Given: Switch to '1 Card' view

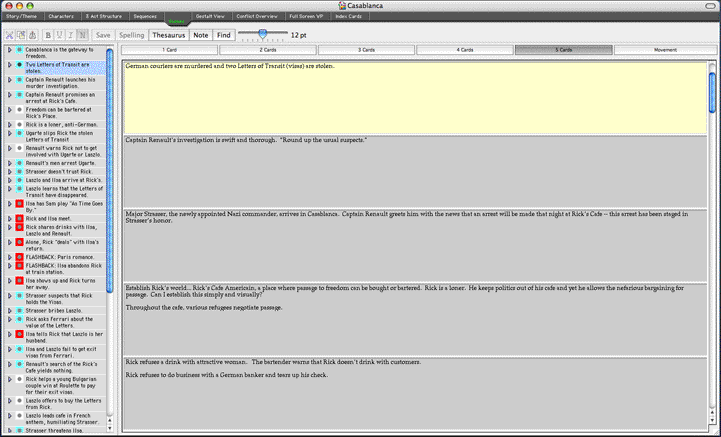Looking at the screenshot, I should (x=172, y=49).
